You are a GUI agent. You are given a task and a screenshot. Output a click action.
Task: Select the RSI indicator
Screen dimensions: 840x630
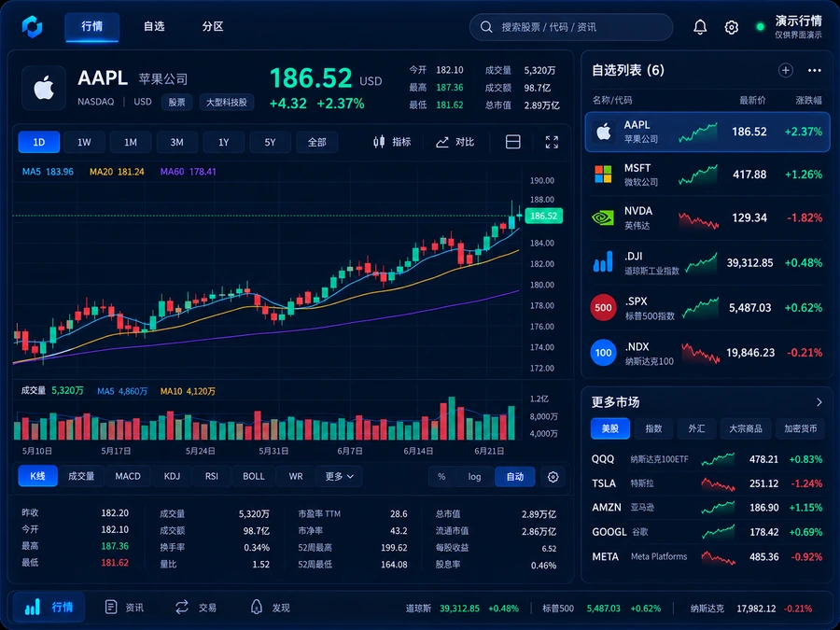[212, 476]
